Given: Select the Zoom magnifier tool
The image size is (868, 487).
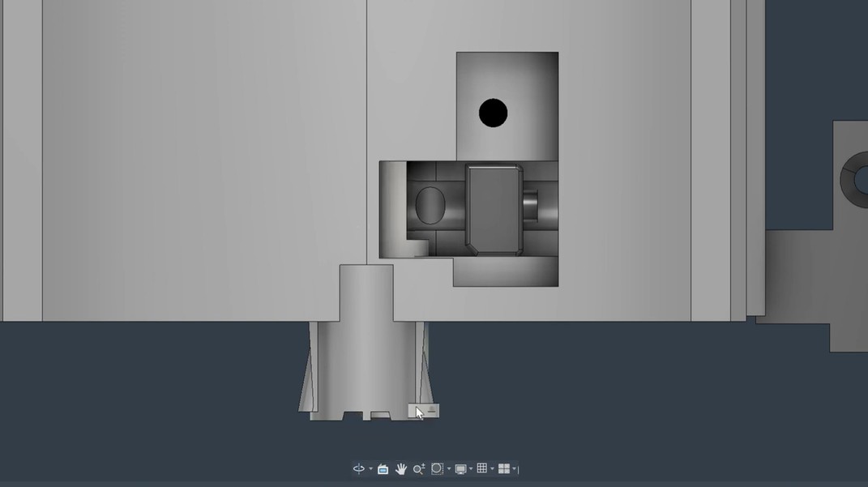Looking at the screenshot, I should click(419, 468).
